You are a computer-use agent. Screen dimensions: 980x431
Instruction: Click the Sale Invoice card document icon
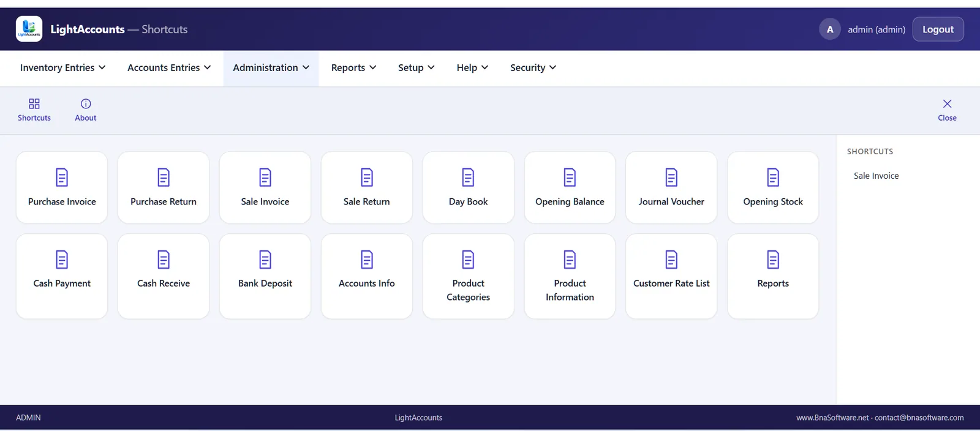click(x=265, y=178)
